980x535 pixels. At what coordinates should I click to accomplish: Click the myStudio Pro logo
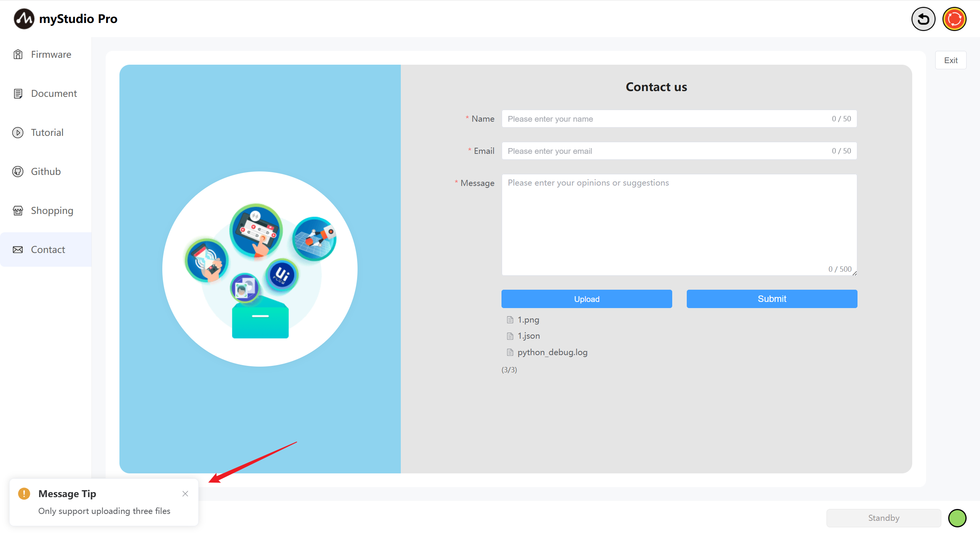(24, 19)
